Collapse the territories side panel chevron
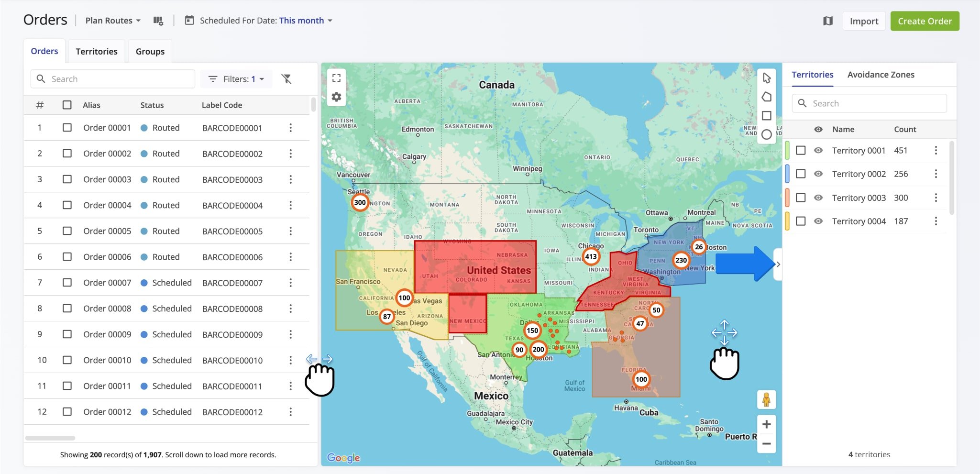 (778, 264)
